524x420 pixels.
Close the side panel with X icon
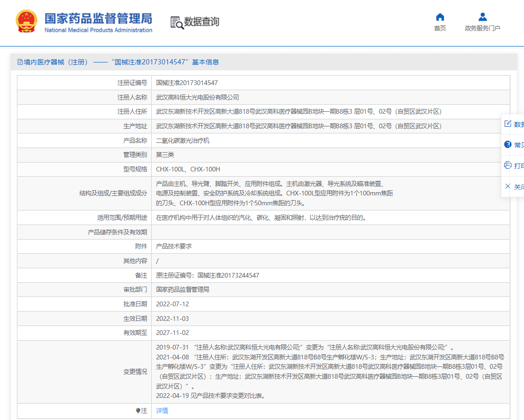508,186
